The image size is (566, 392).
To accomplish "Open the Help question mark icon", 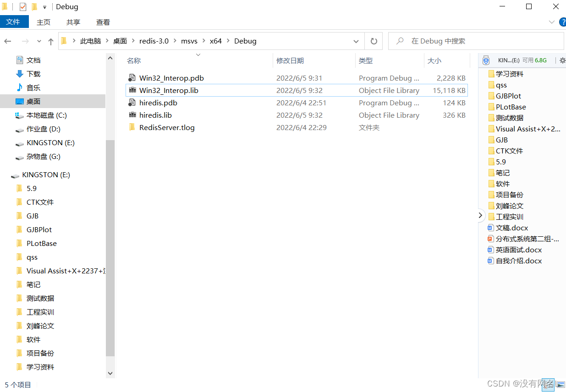I will point(563,22).
